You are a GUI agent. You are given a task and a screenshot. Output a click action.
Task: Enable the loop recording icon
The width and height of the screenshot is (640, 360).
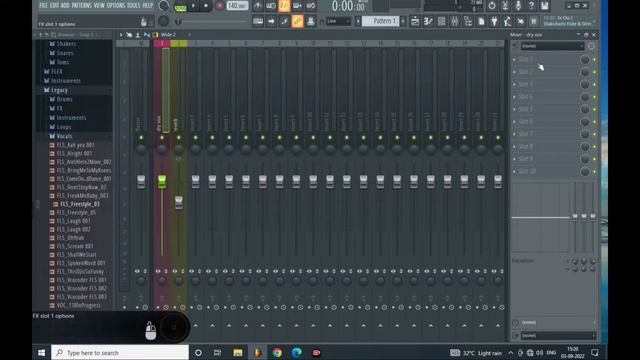click(x=311, y=6)
